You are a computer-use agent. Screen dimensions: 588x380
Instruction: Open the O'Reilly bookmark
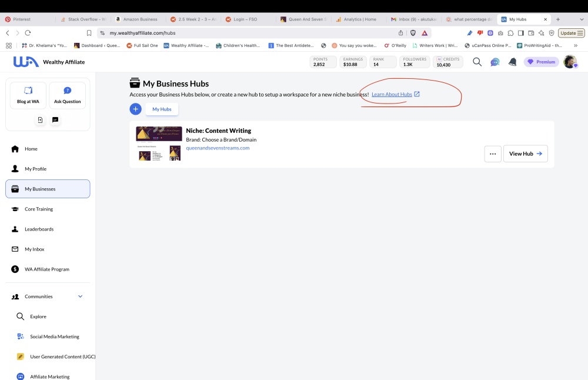(x=395, y=45)
